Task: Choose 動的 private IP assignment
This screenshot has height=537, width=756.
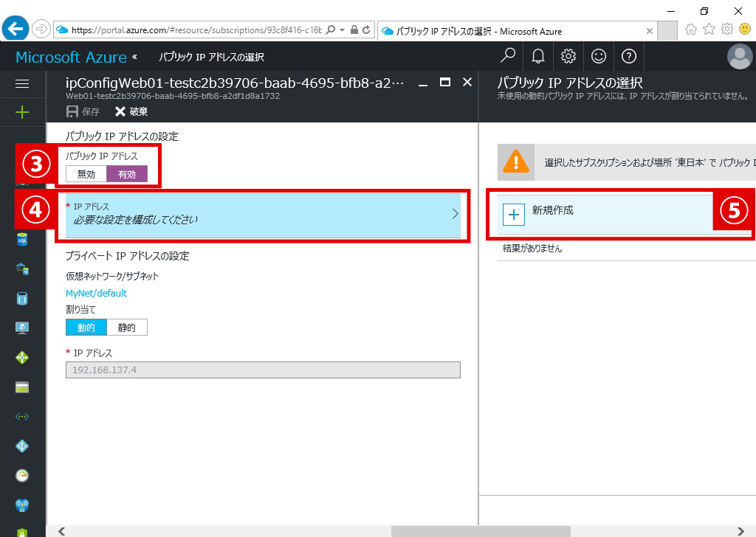Action: point(86,328)
